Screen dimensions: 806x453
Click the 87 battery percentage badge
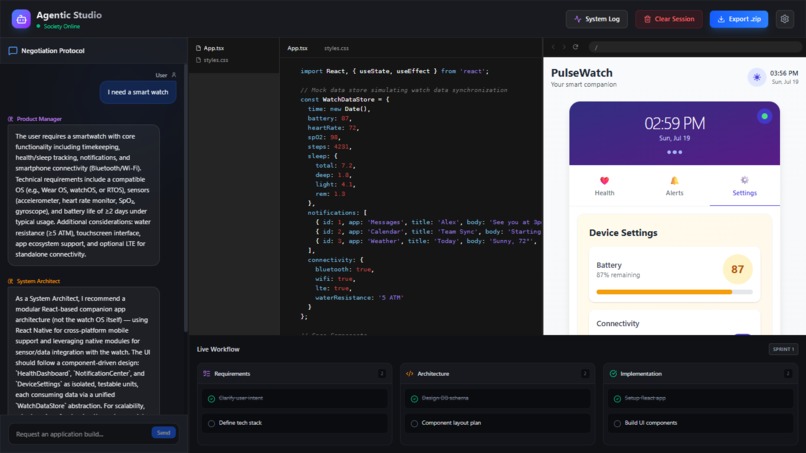pyautogui.click(x=738, y=269)
